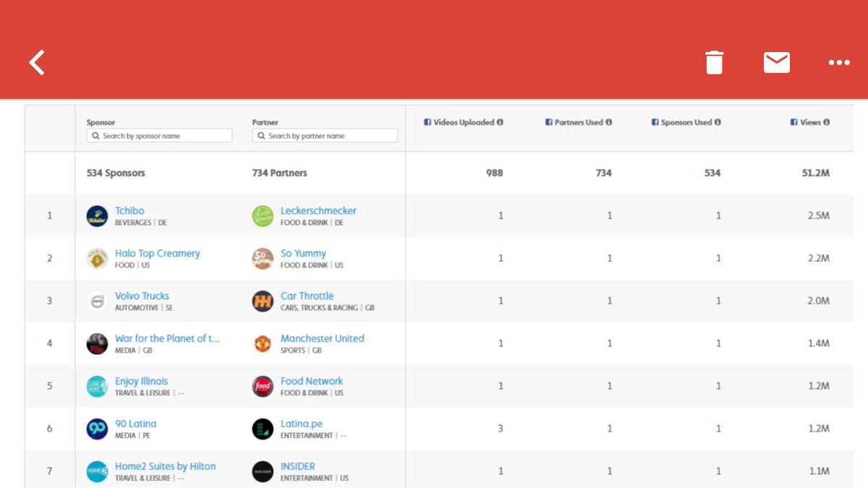This screenshot has width=868, height=488.
Task: Click the Home2 Suites logo
Action: pyautogui.click(x=97, y=471)
